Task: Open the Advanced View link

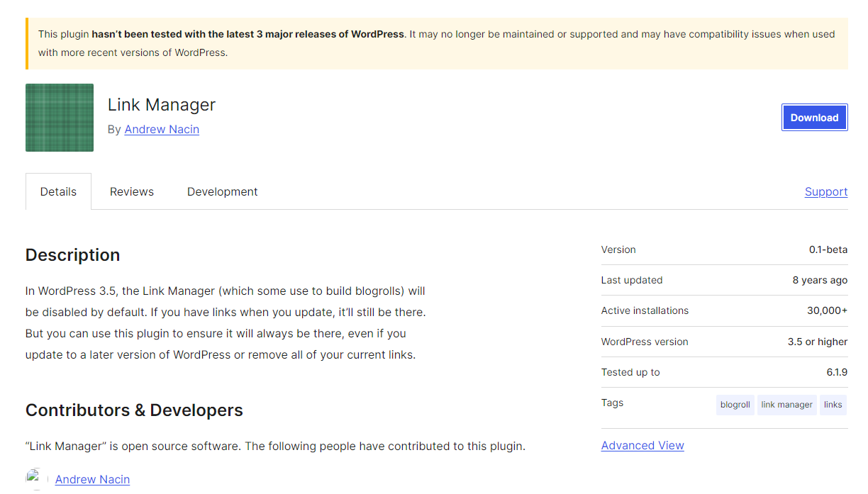Action: pyautogui.click(x=642, y=445)
